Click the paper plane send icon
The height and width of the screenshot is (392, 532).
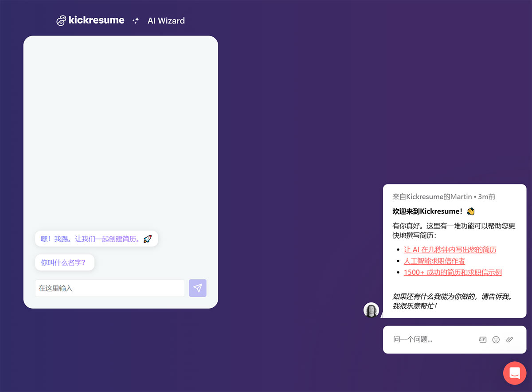pyautogui.click(x=197, y=288)
